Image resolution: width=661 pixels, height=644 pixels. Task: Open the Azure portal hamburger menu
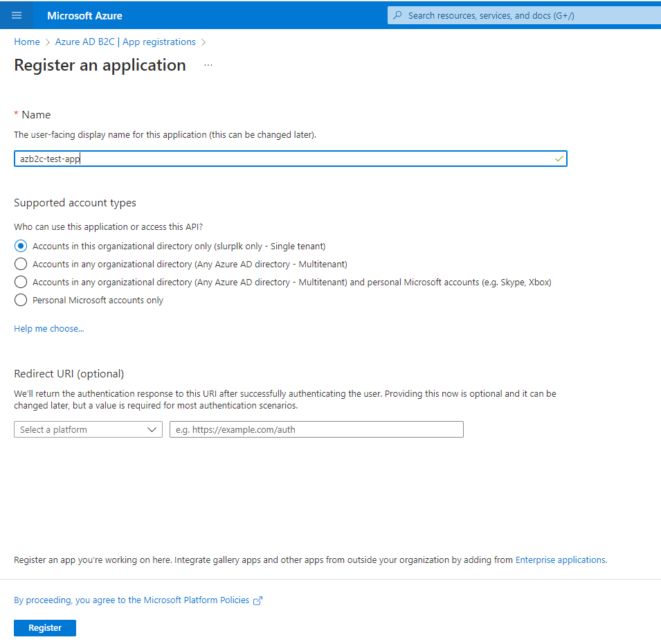(17, 16)
